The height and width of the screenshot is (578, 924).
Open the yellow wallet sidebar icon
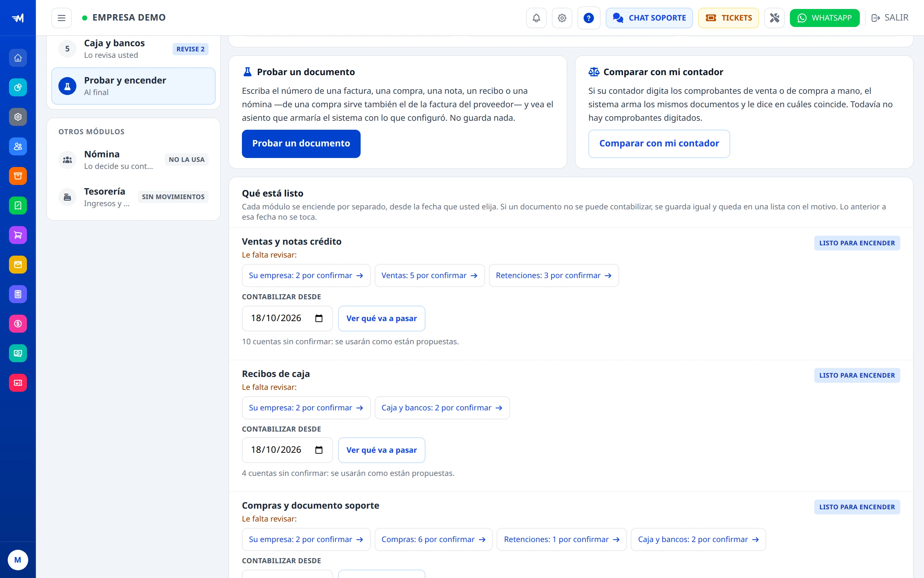click(18, 265)
